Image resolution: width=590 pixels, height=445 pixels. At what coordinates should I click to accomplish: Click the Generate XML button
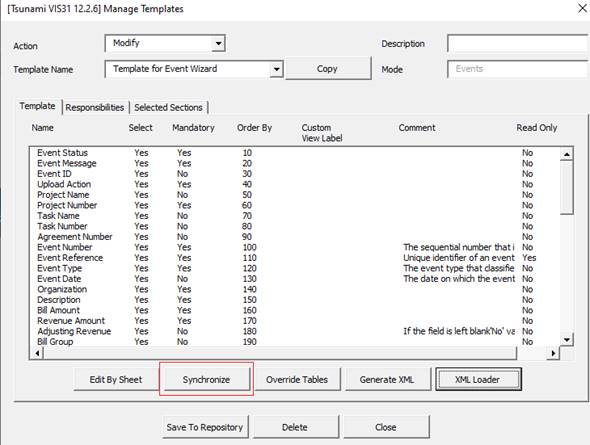(x=387, y=379)
